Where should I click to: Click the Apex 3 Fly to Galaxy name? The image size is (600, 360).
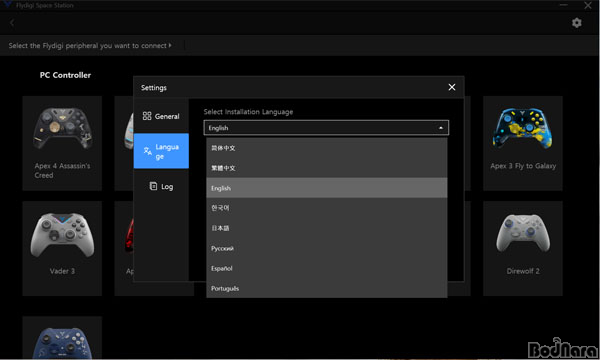[523, 166]
